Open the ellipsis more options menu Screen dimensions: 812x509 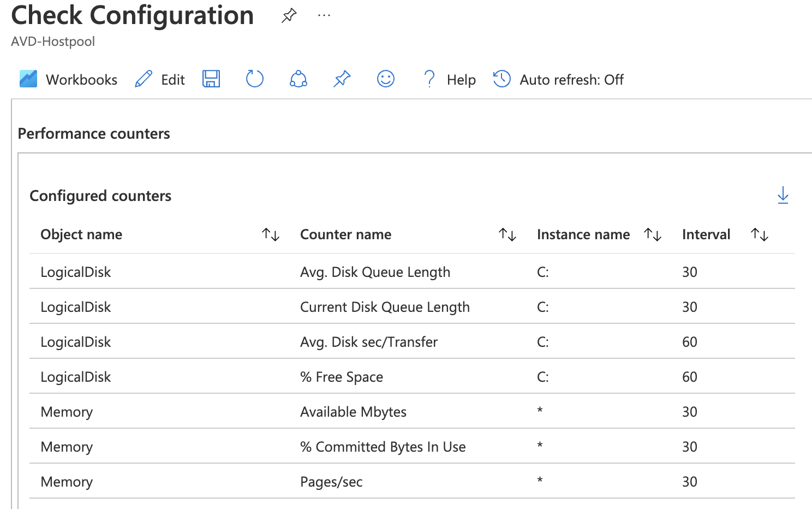(324, 15)
